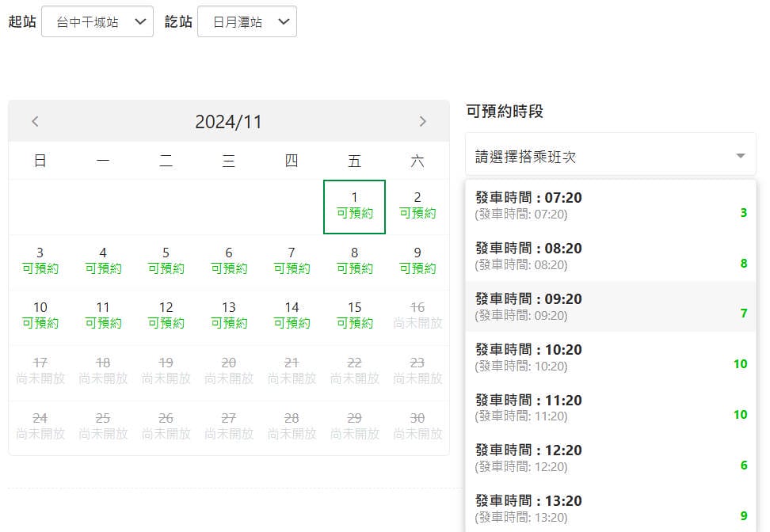Expand the 請選擇搭乘班次 dropdown
The image size is (770, 532).
[x=611, y=156]
